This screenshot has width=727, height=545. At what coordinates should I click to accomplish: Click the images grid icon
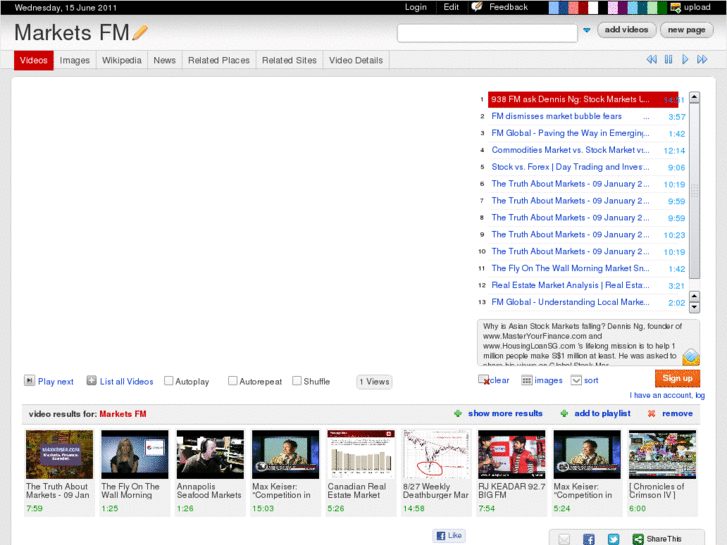point(526,380)
